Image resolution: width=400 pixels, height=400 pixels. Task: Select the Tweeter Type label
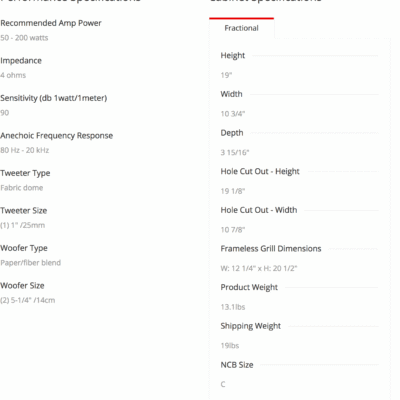click(25, 173)
